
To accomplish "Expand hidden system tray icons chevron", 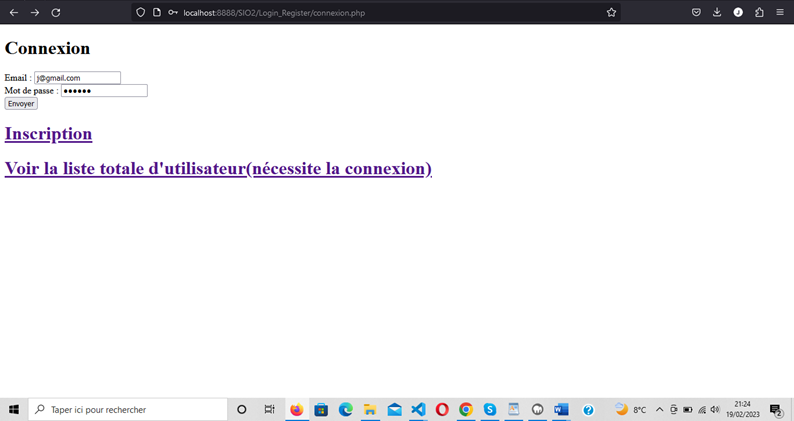I will (x=659, y=409).
